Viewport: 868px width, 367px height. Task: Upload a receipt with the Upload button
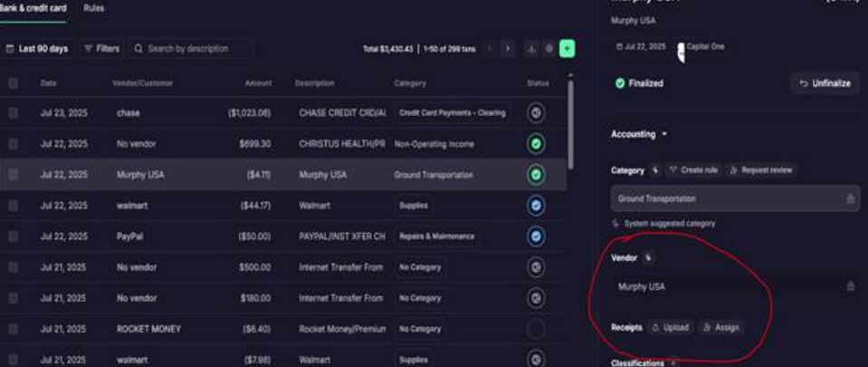[671, 328]
